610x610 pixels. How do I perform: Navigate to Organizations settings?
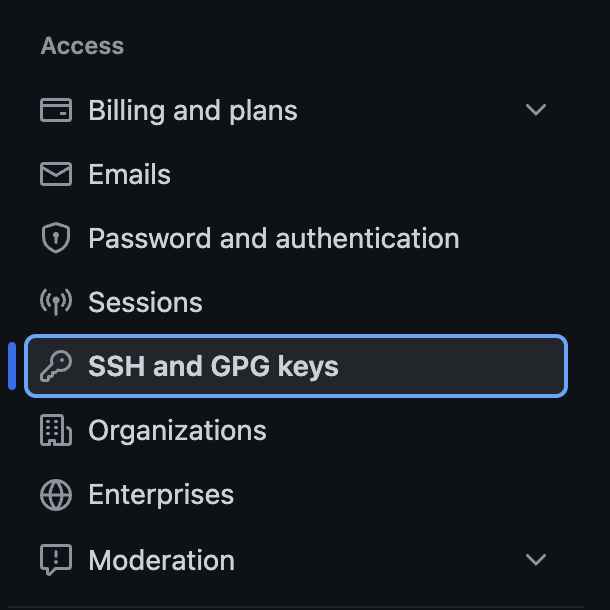(178, 430)
